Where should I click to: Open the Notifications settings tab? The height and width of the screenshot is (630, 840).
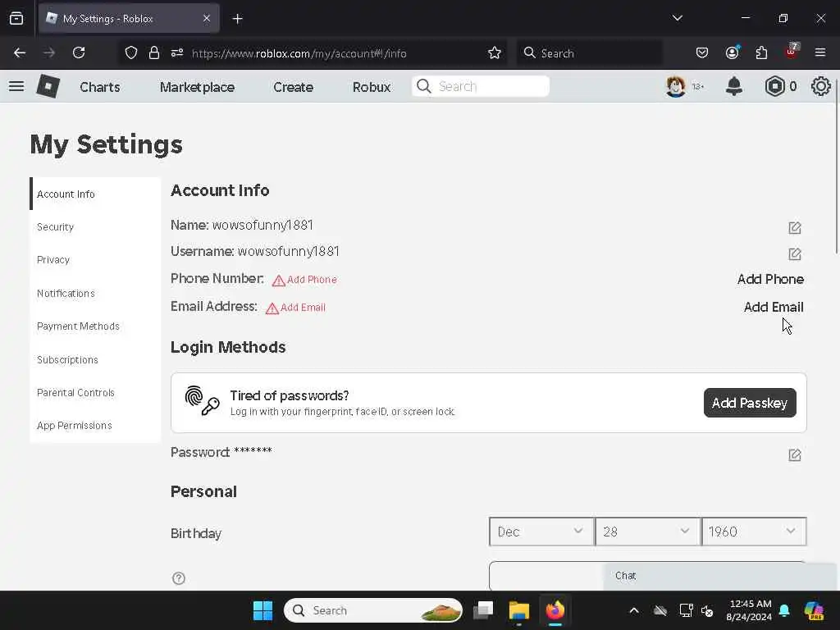point(95,293)
